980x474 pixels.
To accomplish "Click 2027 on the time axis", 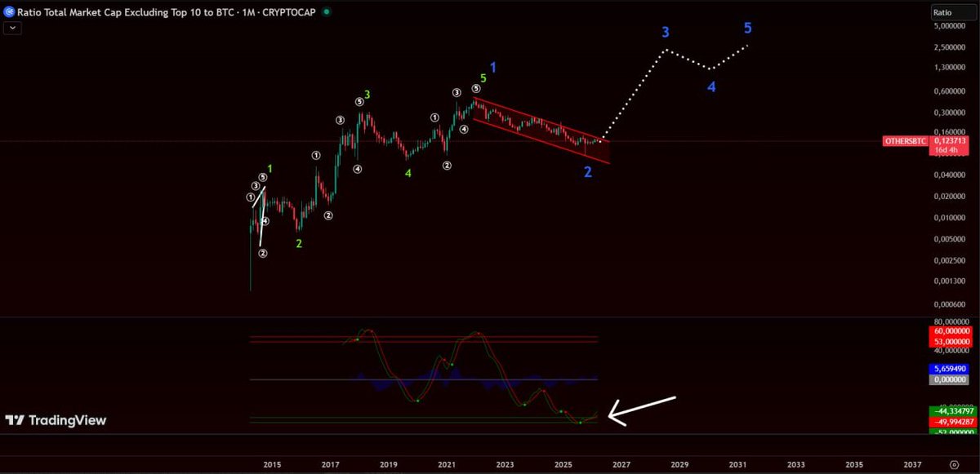I will [621, 463].
